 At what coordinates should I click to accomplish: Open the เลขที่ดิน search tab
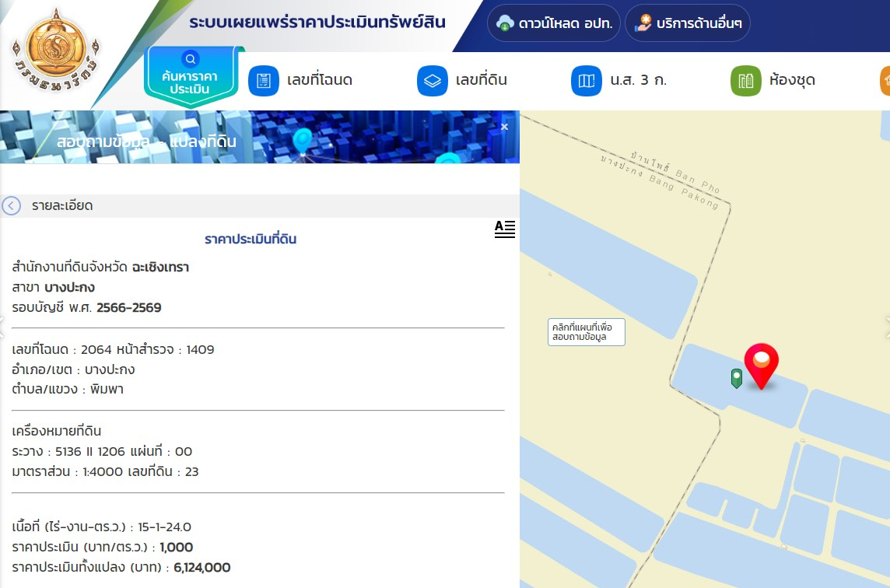(462, 81)
